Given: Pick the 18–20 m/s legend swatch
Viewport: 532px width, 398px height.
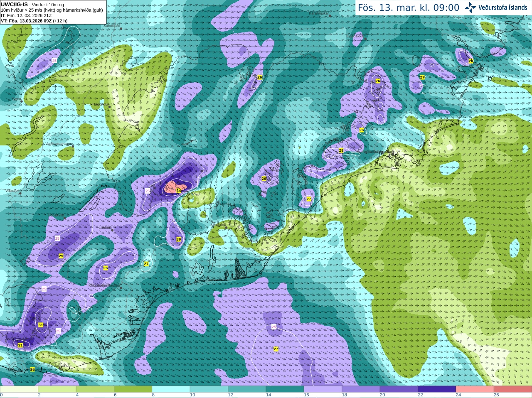Looking at the screenshot, I should 361,389.
